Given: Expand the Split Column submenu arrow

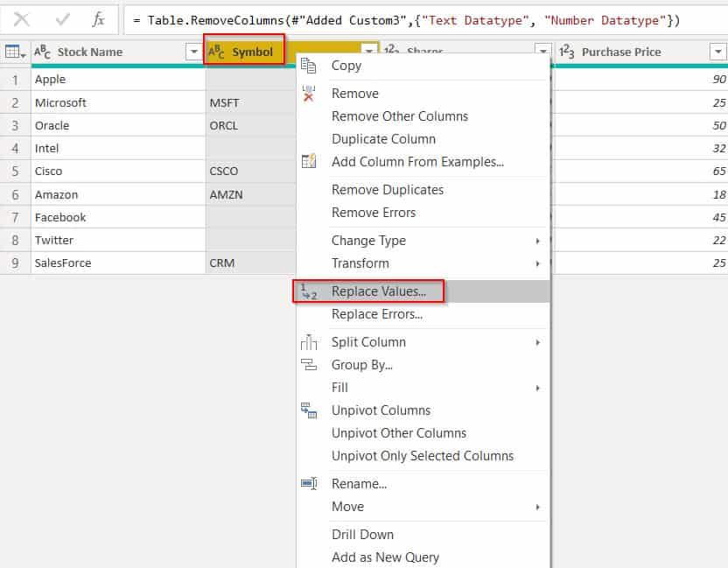Looking at the screenshot, I should point(537,342).
